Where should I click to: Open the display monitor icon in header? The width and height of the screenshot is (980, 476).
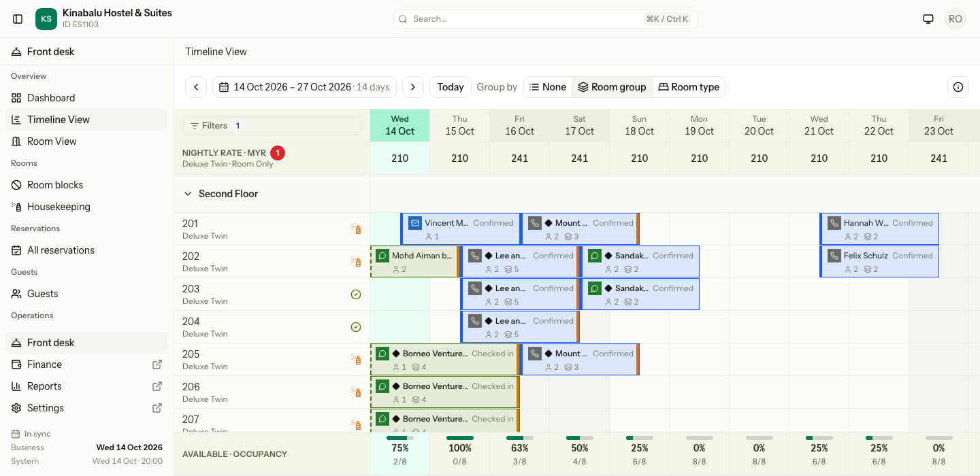[928, 19]
